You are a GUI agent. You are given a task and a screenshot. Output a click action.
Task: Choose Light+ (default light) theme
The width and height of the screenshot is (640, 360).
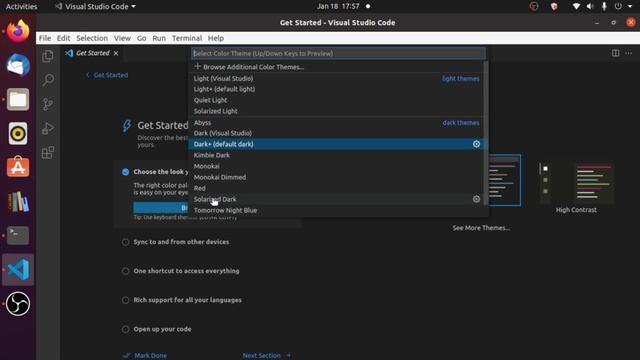tap(337, 89)
